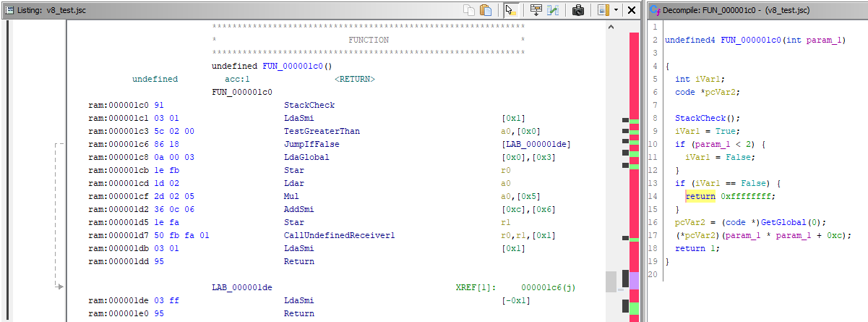Click the <RETURN> storage entry
The width and height of the screenshot is (868, 322).
pos(354,79)
